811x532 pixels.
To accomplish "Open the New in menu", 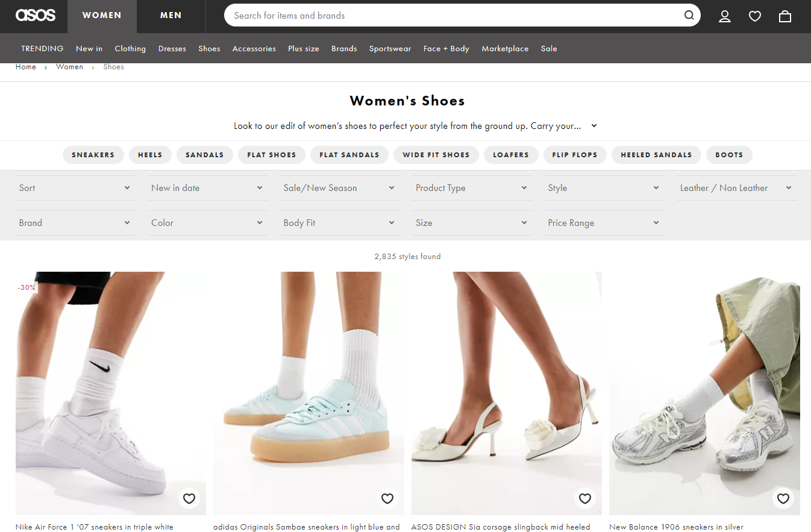I will pyautogui.click(x=89, y=49).
